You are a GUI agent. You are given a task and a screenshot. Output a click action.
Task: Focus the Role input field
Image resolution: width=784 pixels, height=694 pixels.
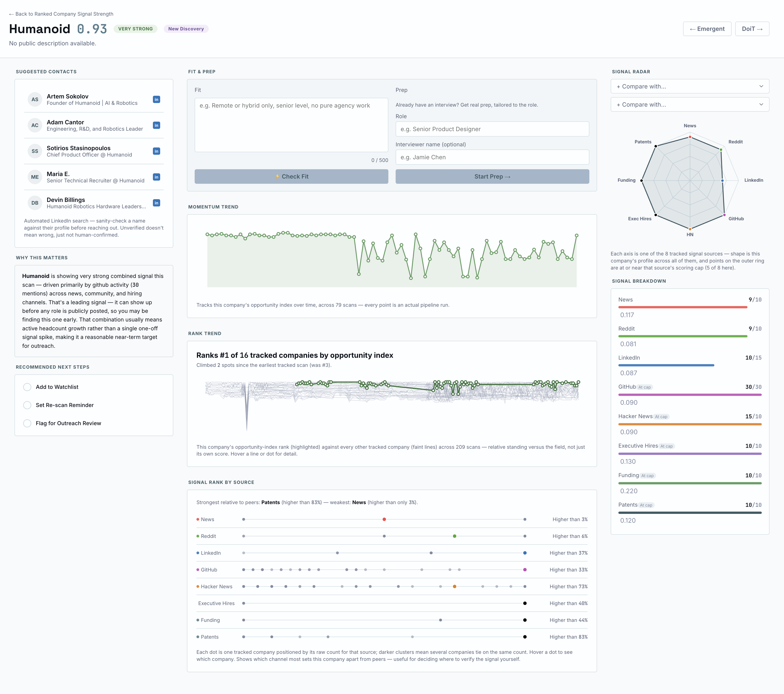click(x=492, y=129)
